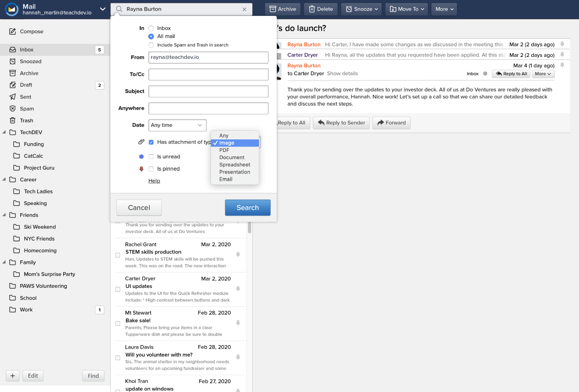Viewport: 579px width, 392px height.
Task: Click the blue Search button
Action: pyautogui.click(x=248, y=208)
